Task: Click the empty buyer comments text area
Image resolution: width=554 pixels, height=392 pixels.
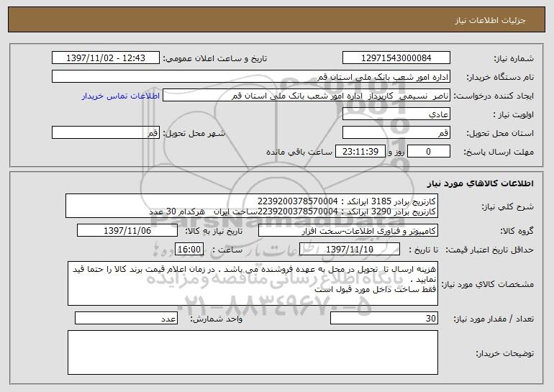Action: point(253,352)
